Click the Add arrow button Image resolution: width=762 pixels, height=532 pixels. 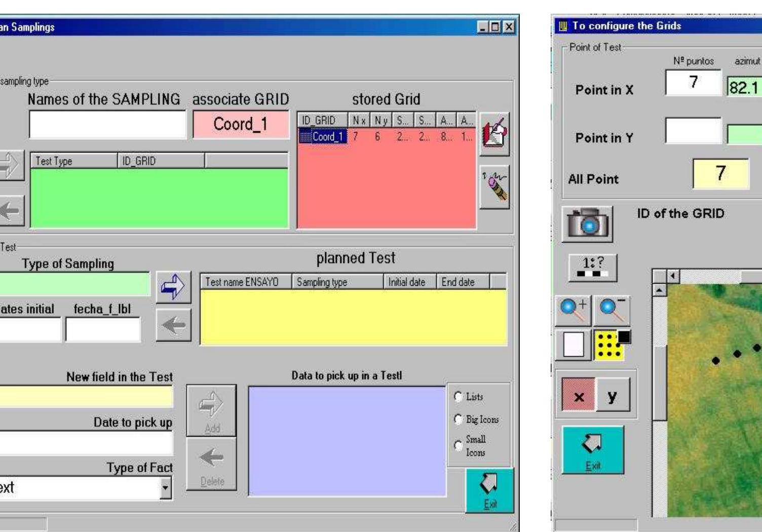(x=211, y=410)
